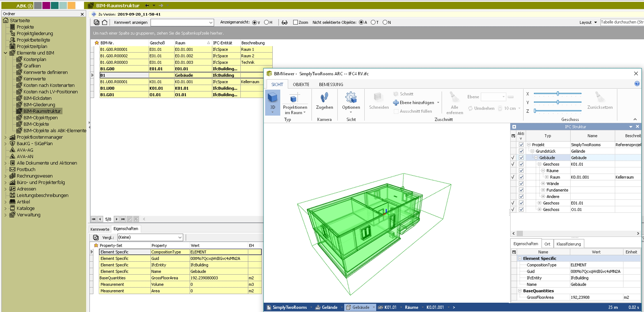Select the teal color module square
The height and width of the screenshot is (312, 644).
click(x=55, y=5)
